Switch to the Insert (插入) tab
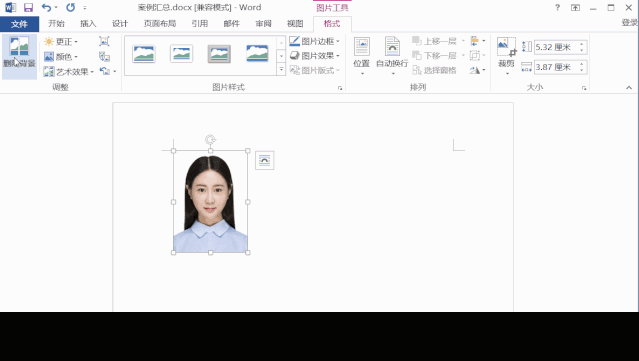 tap(88, 24)
